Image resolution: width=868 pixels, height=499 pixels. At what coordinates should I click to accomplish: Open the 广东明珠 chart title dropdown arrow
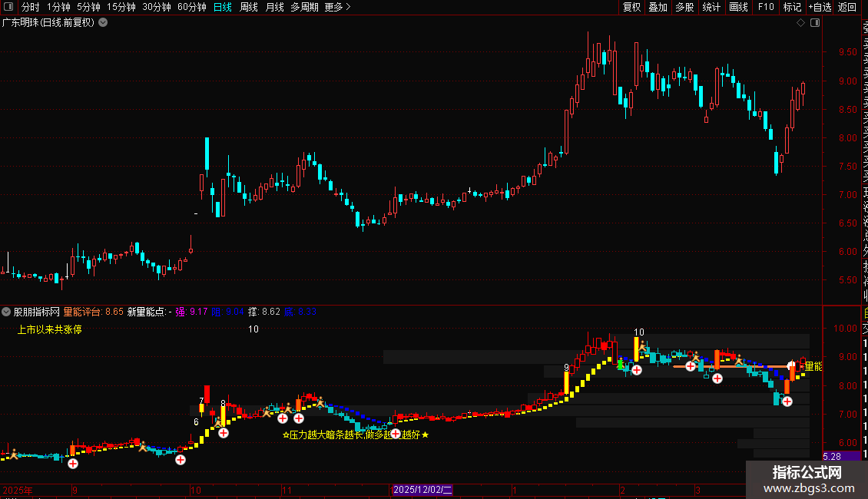pos(103,23)
